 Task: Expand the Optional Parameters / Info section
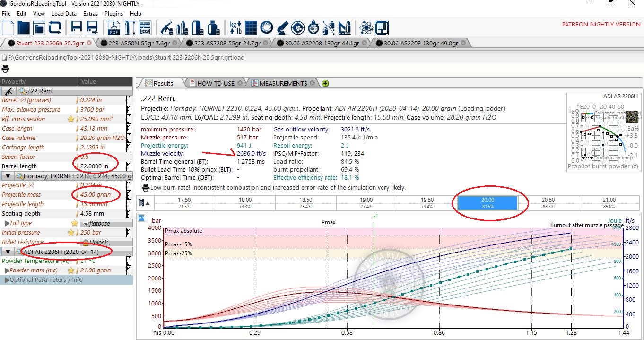click(x=7, y=280)
